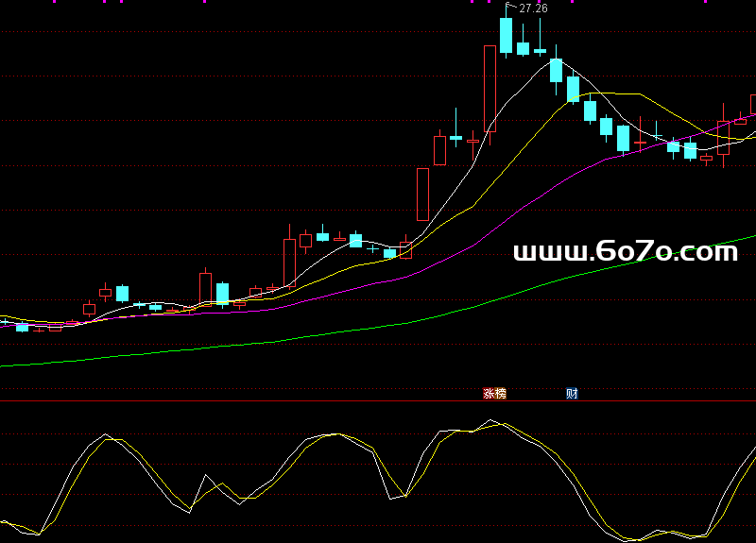Open the www.6o7o.com watermark link
The image size is (756, 543).
(625, 251)
